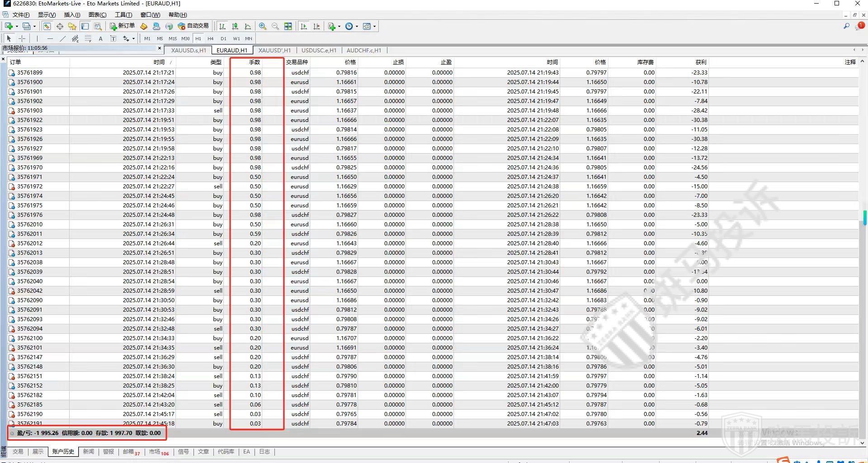868x463 pixels.
Task: Switch to candlestick chart mode
Action: [x=235, y=26]
